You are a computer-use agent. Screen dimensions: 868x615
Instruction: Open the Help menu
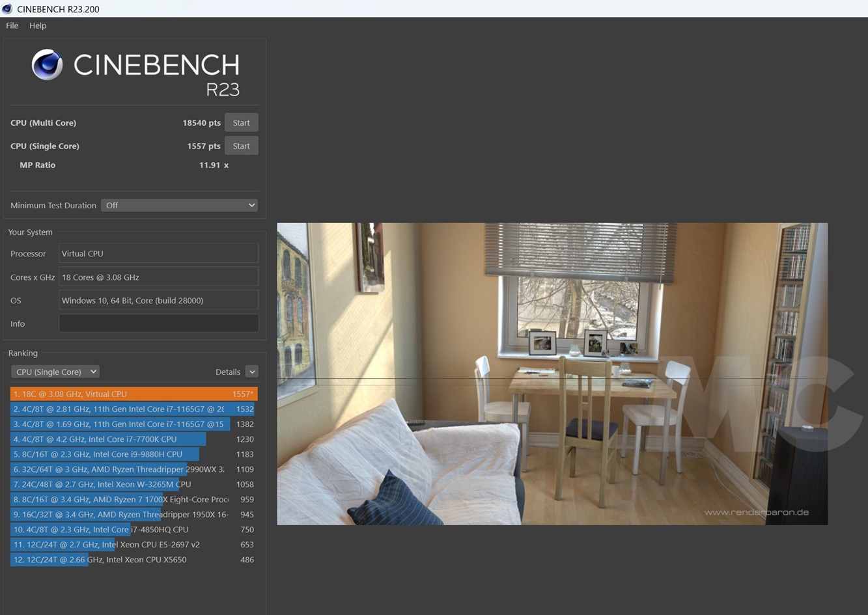pos(38,25)
